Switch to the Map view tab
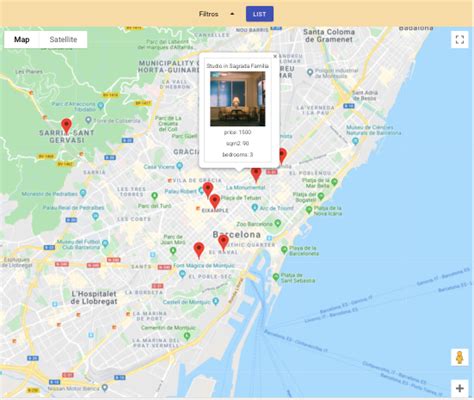The height and width of the screenshot is (400, 474). [x=22, y=40]
